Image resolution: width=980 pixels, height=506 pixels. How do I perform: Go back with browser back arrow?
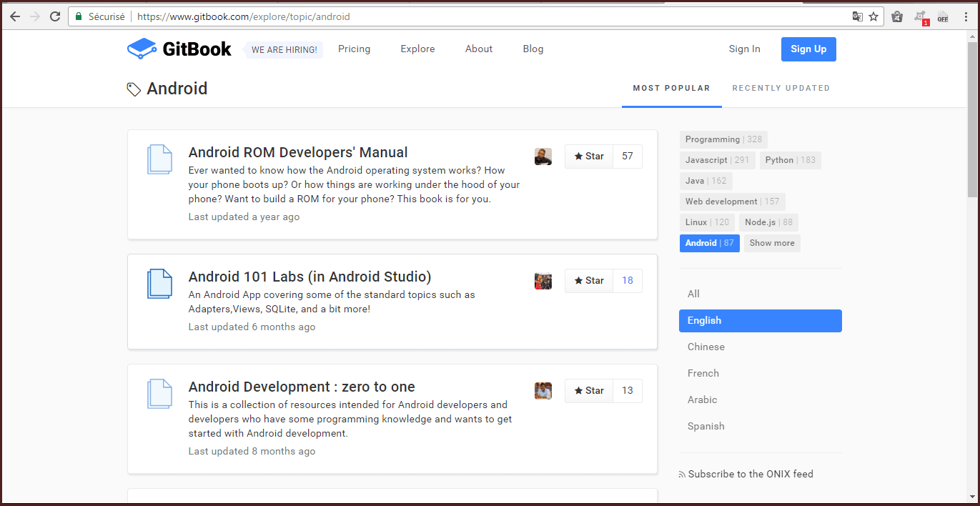coord(15,16)
